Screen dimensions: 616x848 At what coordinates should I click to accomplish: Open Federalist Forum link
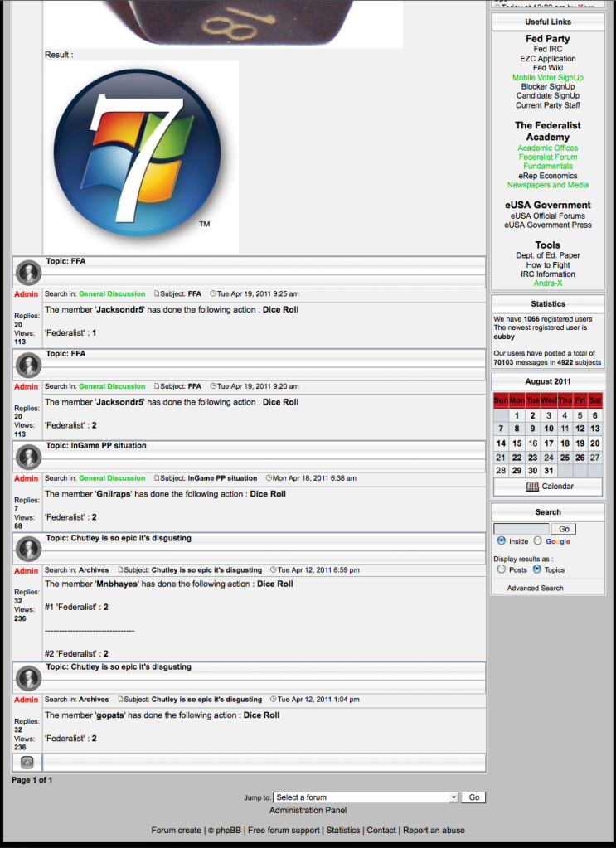pyautogui.click(x=548, y=157)
